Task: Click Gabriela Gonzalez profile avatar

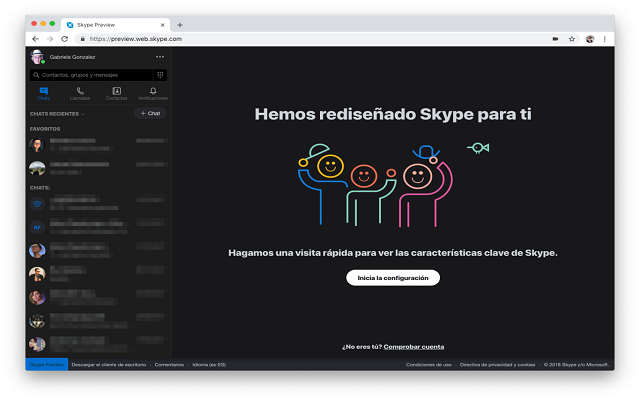Action: (x=37, y=57)
